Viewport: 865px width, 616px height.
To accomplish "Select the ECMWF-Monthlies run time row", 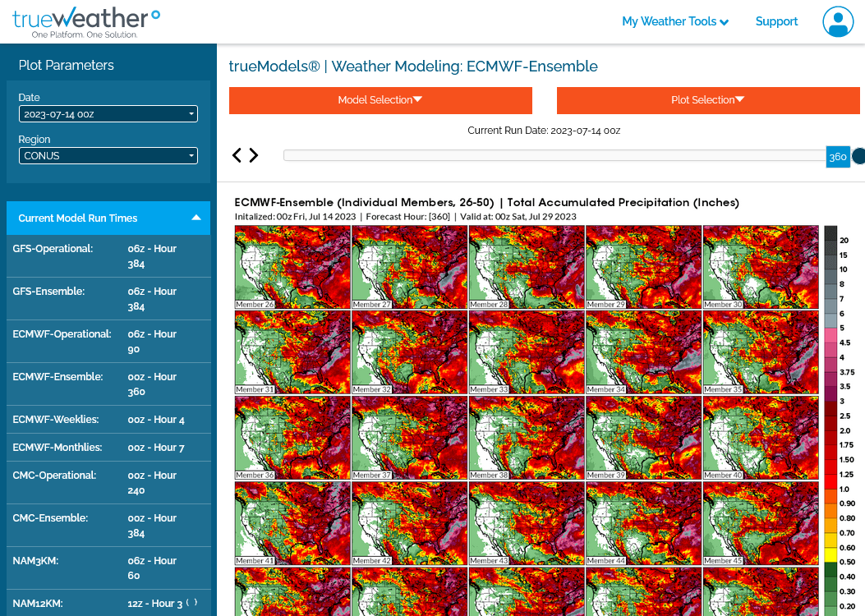I will point(108,448).
